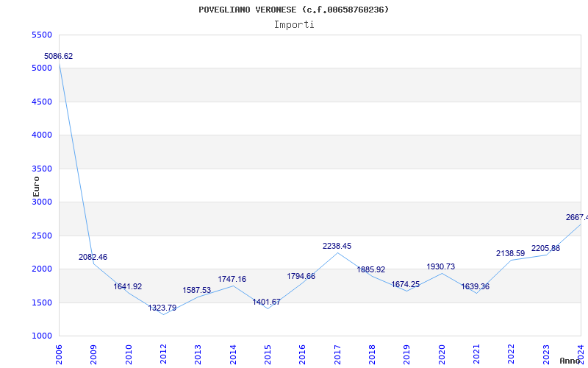Click the 2017 year label
This screenshot has height=368, width=588.
337,355
